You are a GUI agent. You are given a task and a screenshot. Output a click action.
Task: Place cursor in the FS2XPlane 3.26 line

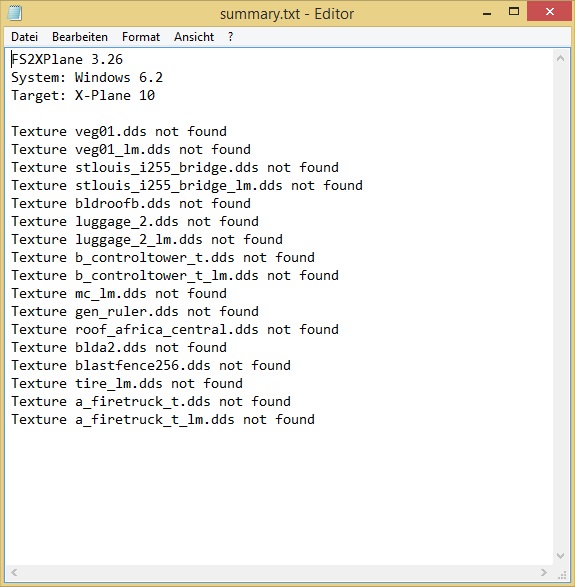point(67,60)
